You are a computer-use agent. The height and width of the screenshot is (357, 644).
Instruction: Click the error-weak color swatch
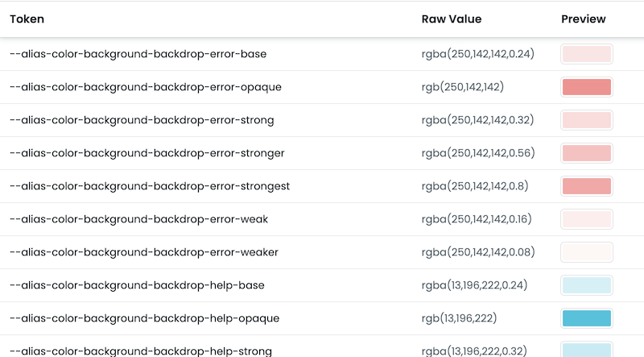(587, 219)
